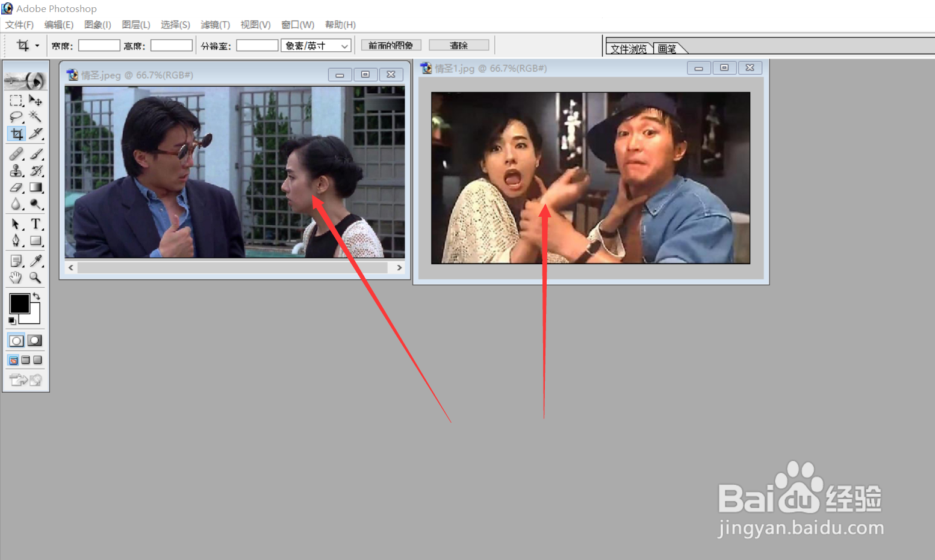Image resolution: width=935 pixels, height=560 pixels.
Task: Select the Hand tool
Action: point(16,278)
